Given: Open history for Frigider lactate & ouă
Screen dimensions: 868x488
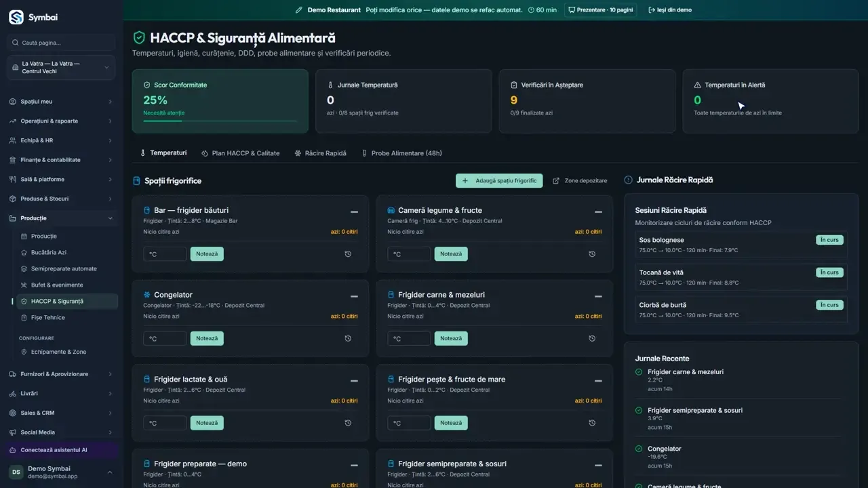Looking at the screenshot, I should [x=348, y=423].
